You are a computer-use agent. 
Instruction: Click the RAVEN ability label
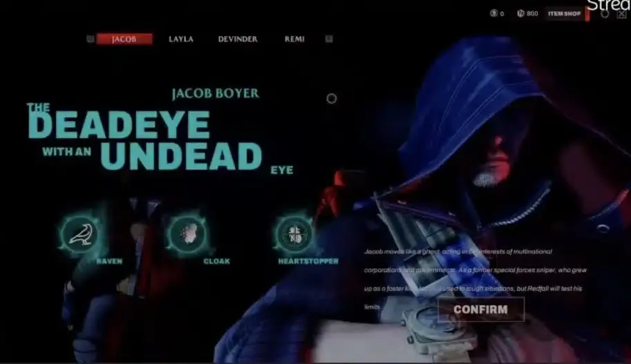click(x=109, y=262)
